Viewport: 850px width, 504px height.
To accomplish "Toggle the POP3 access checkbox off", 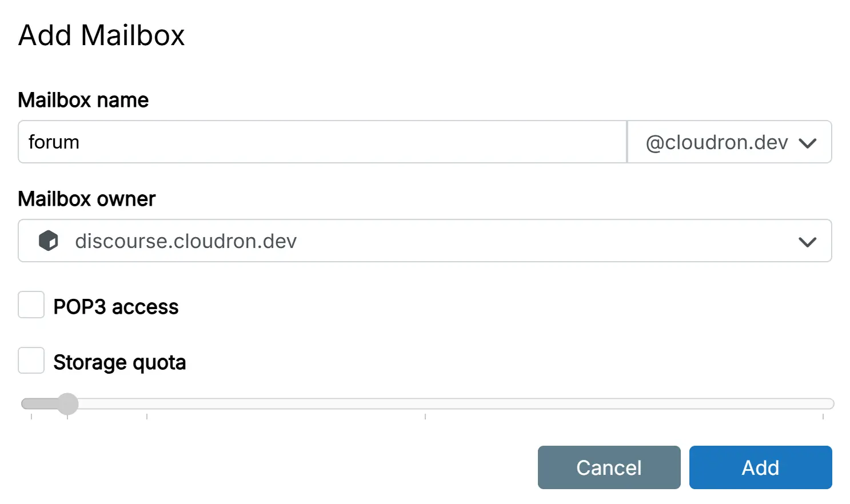I will tap(31, 305).
